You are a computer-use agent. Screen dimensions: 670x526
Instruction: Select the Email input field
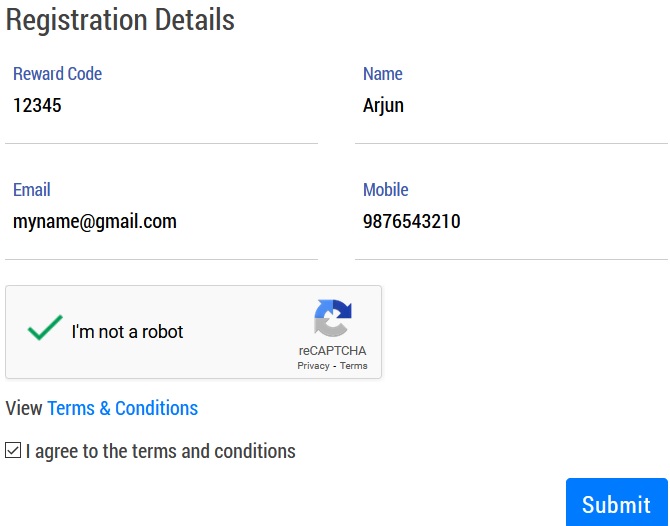pos(160,222)
